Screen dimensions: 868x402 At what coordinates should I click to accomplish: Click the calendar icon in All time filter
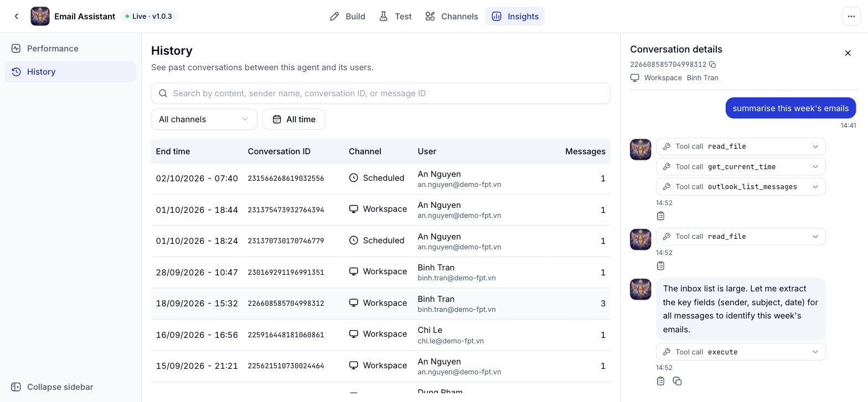click(277, 119)
